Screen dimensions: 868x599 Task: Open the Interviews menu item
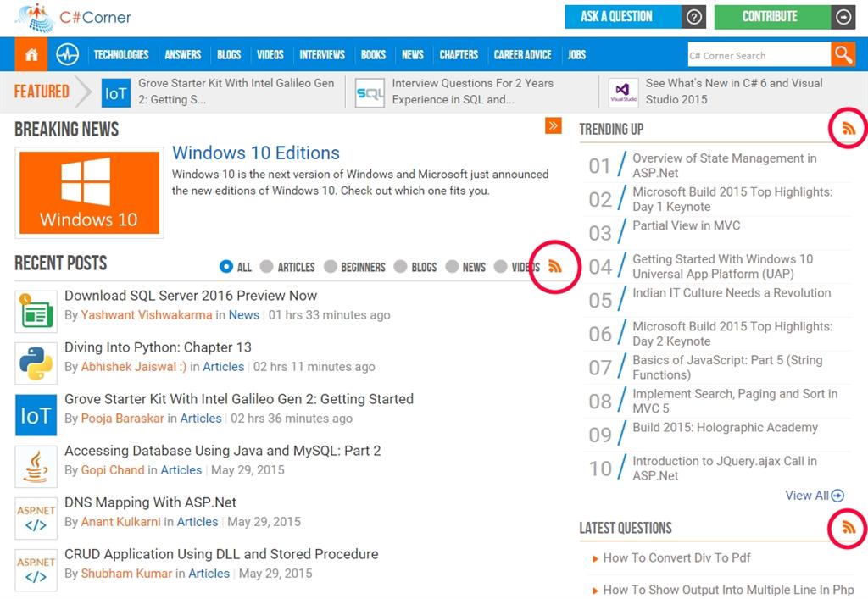(x=322, y=55)
